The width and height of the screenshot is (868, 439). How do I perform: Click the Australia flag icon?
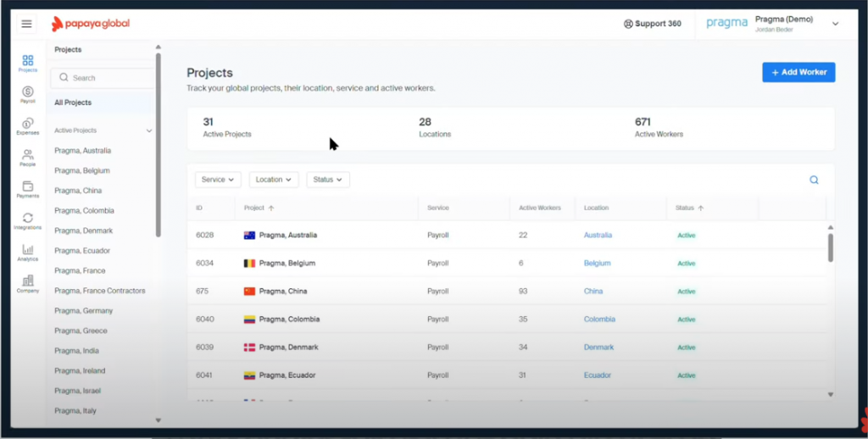click(x=250, y=236)
